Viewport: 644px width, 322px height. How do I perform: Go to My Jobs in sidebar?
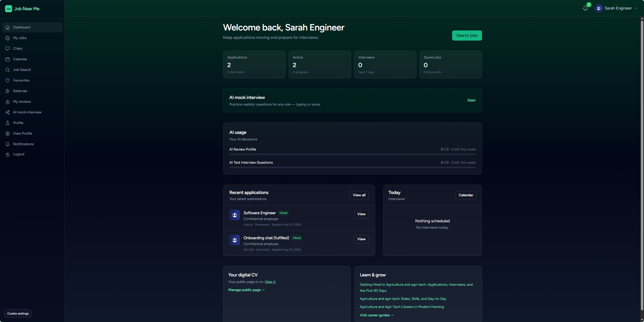coord(32,38)
